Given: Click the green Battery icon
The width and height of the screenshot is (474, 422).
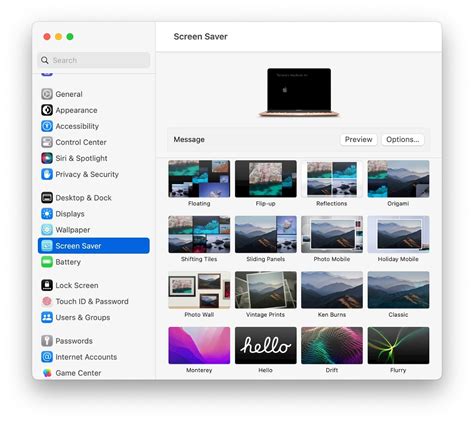Looking at the screenshot, I should click(x=47, y=262).
